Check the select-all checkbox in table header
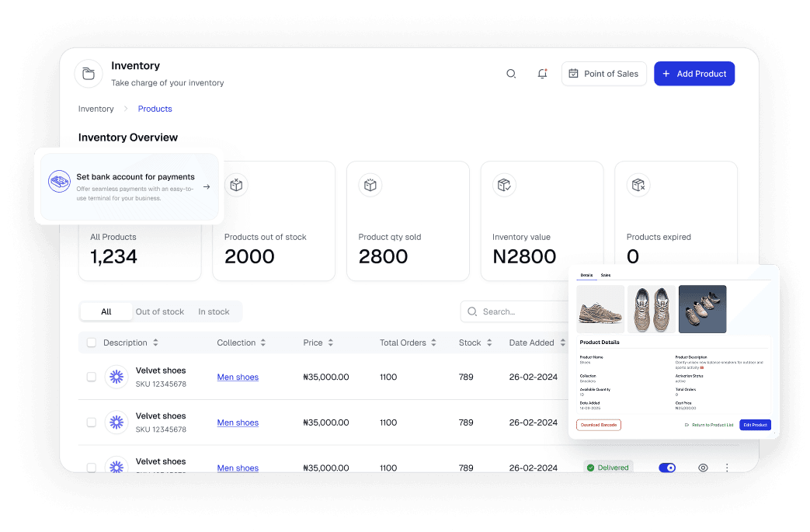The height and width of the screenshot is (532, 810). pos(92,342)
